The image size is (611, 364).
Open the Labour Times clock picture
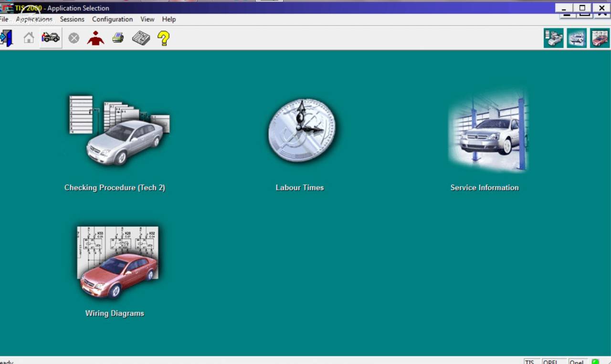[302, 130]
